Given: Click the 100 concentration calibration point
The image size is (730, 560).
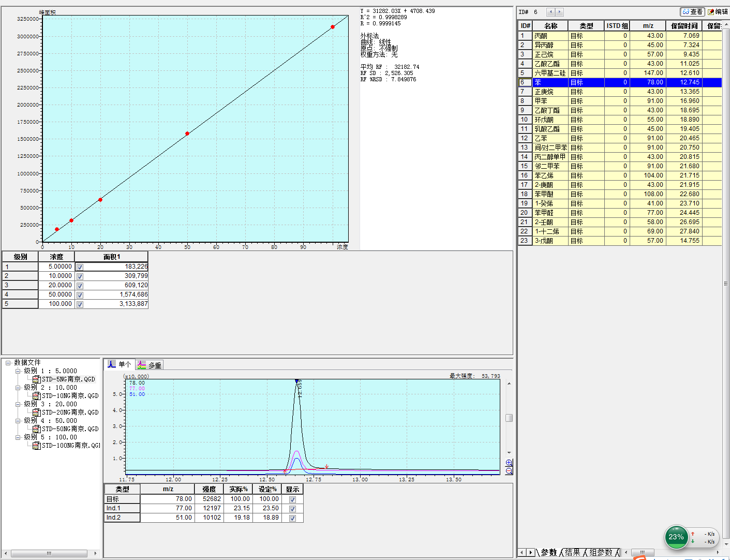Looking at the screenshot, I should [x=333, y=27].
